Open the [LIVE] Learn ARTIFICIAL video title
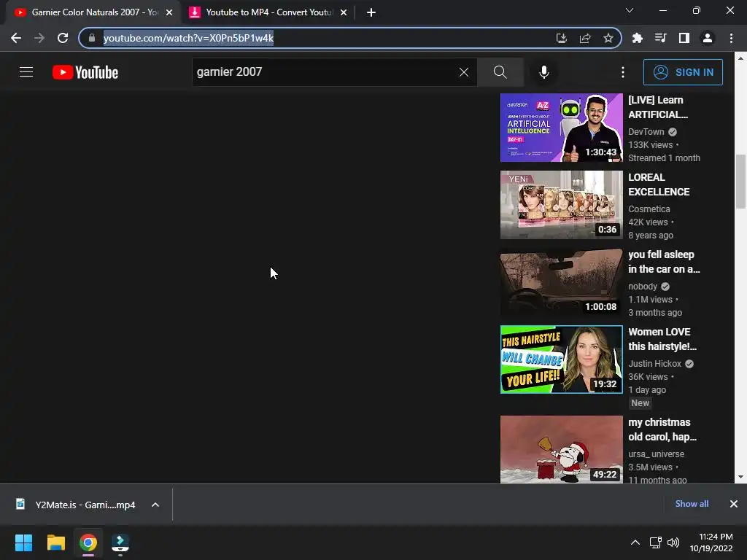 coord(658,107)
